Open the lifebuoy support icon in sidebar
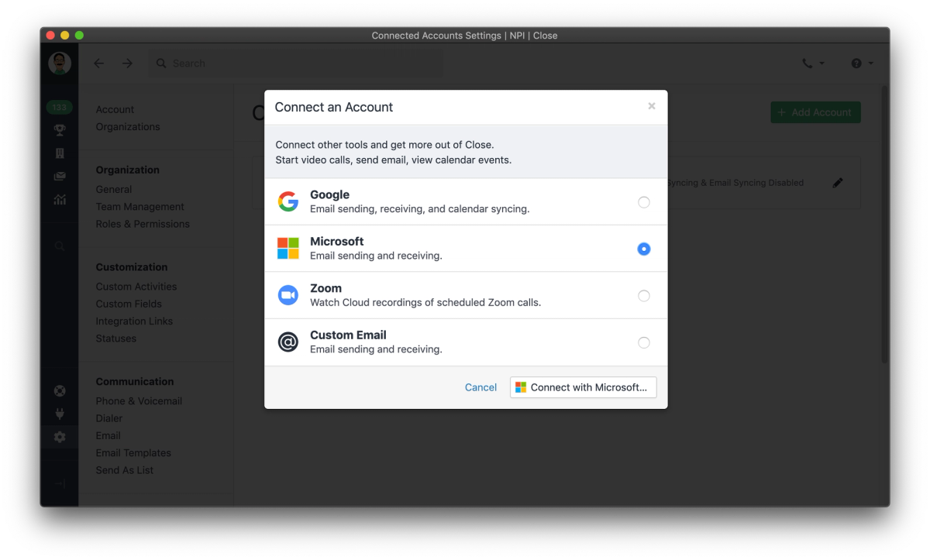The image size is (930, 560). [60, 391]
